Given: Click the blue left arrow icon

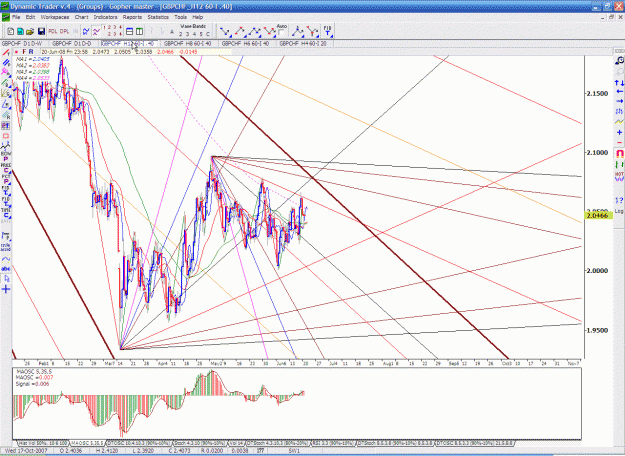Looking at the screenshot, I should pos(619,92).
